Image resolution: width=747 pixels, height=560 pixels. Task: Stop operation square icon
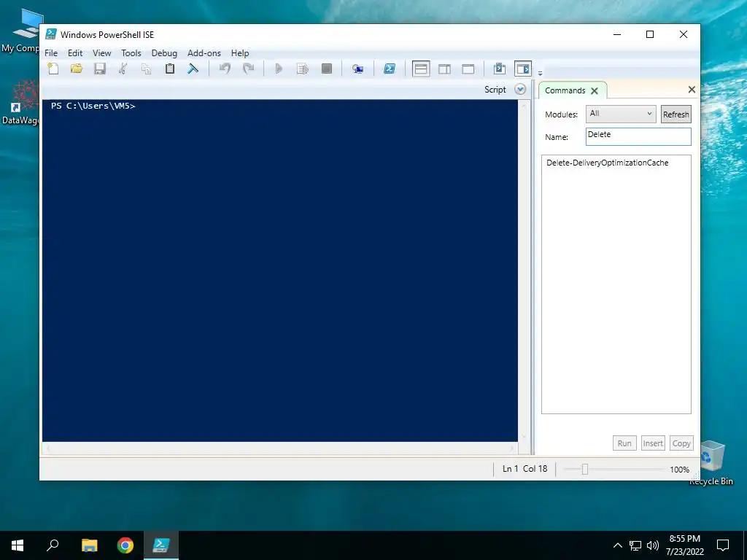click(326, 69)
